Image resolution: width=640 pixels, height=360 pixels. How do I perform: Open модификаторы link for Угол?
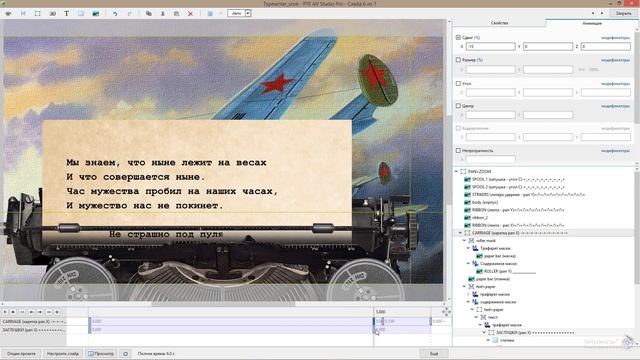[x=615, y=84]
